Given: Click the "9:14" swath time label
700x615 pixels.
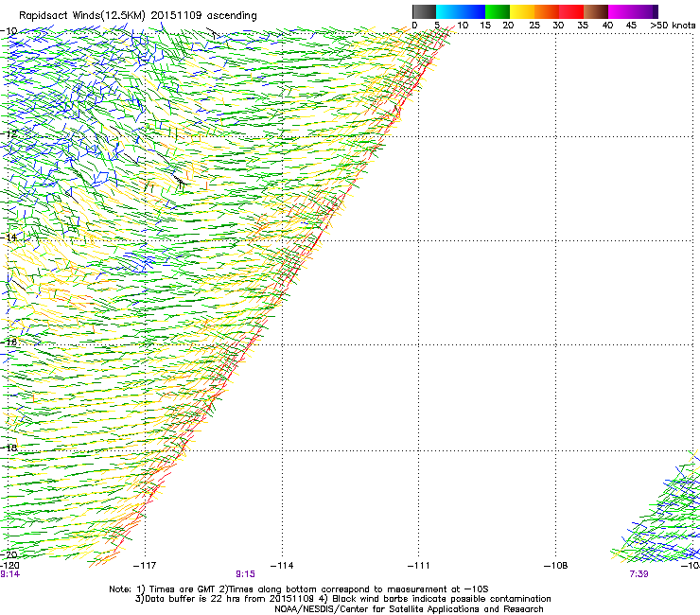Looking at the screenshot, I should (x=9, y=574).
